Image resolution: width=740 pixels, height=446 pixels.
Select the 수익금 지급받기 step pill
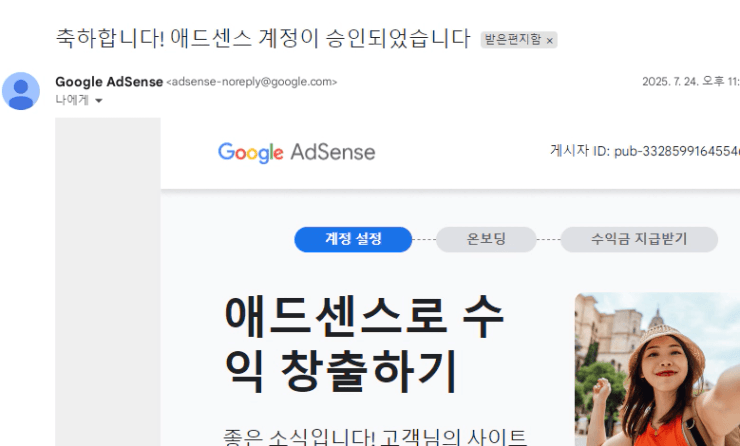tap(639, 239)
